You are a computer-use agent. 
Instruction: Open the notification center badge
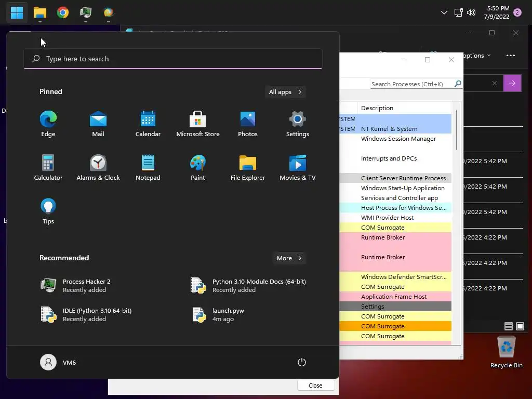[517, 12]
